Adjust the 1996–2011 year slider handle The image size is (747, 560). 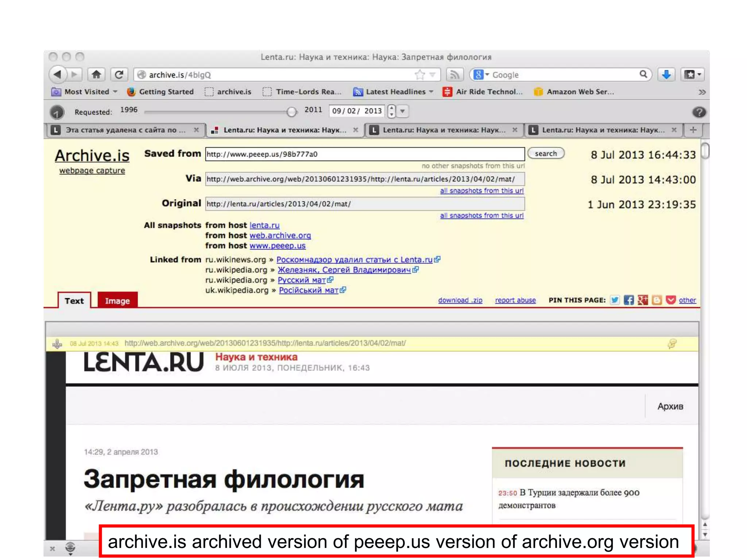pos(291,112)
